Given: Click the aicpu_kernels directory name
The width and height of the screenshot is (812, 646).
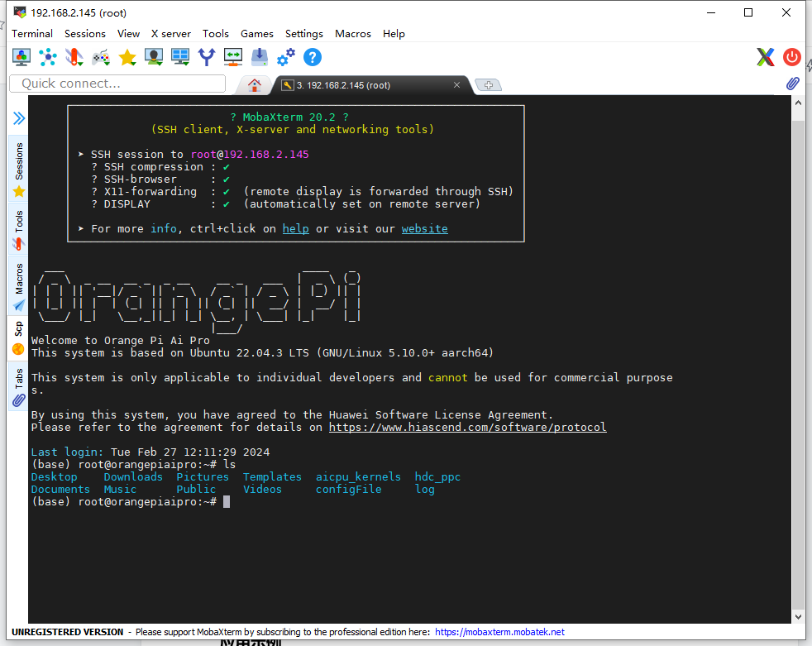Looking at the screenshot, I should click(358, 476).
